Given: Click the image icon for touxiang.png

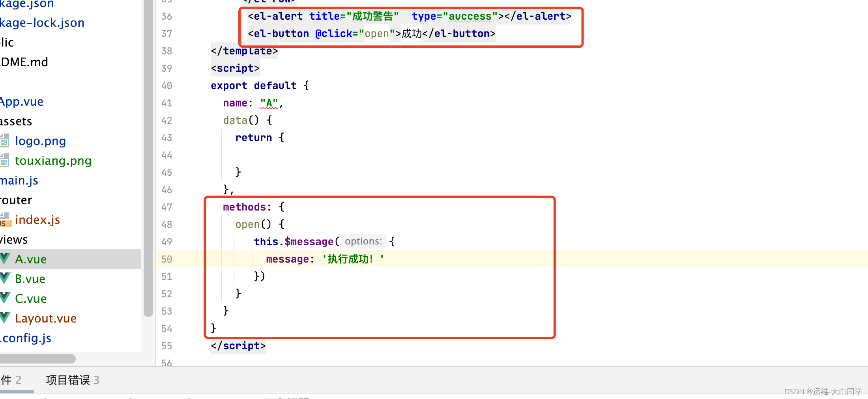Looking at the screenshot, I should pyautogui.click(x=4, y=160).
